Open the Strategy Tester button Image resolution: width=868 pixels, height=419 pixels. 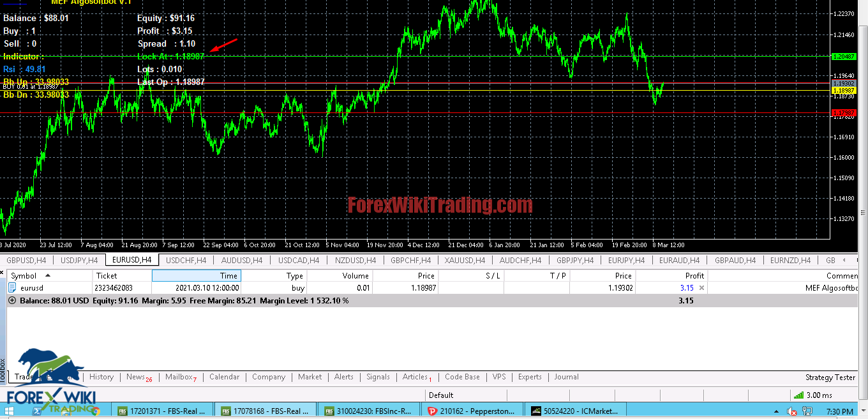coord(830,377)
